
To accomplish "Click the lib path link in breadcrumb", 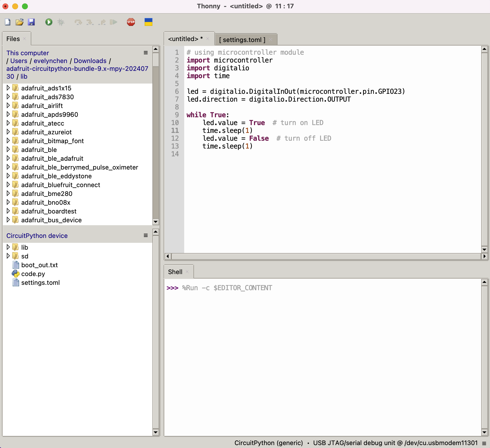I will click(24, 76).
